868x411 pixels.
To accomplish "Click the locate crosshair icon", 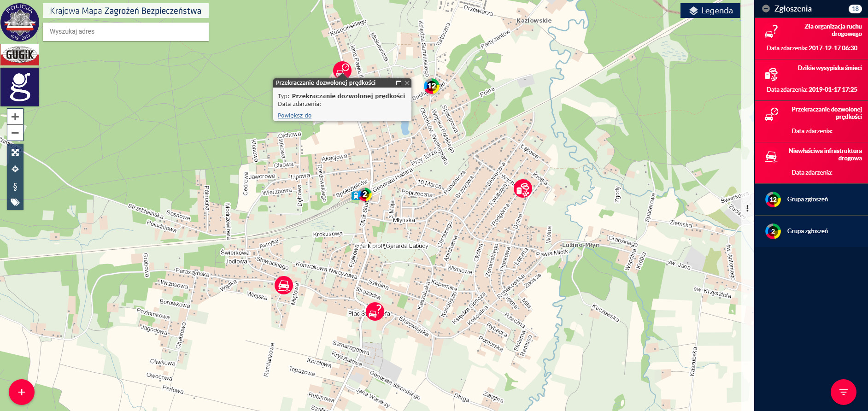I will 15,169.
